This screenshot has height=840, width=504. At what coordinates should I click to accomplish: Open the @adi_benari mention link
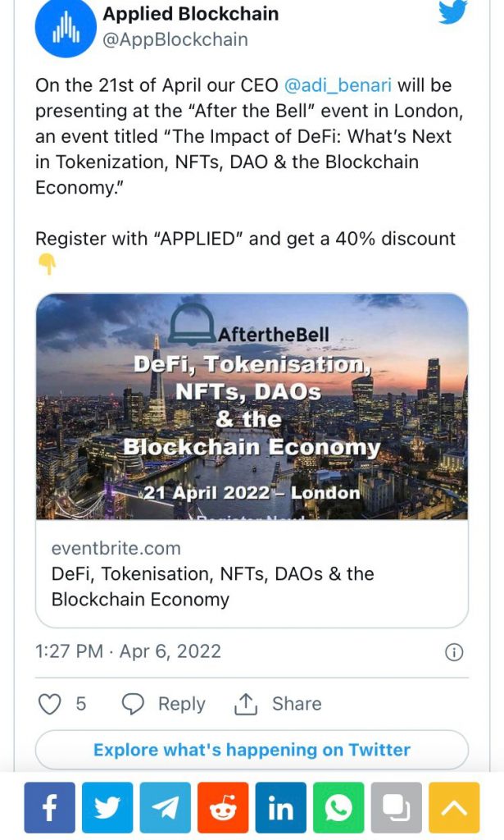[338, 85]
